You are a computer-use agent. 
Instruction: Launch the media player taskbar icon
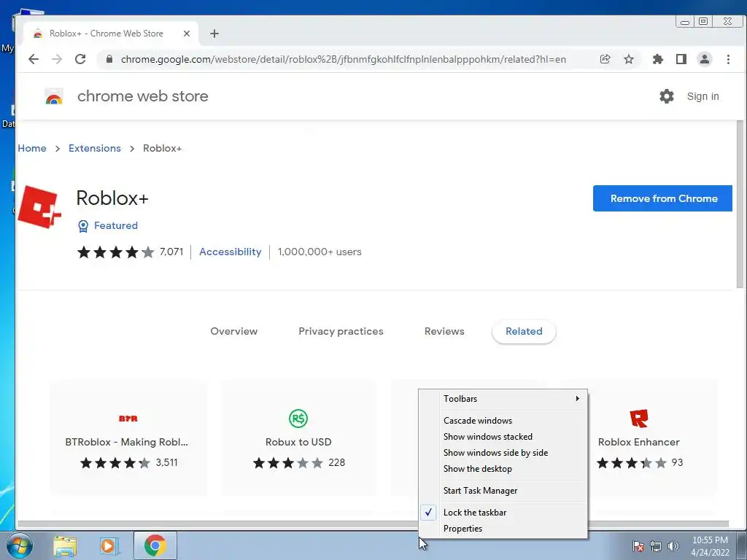tap(108, 545)
